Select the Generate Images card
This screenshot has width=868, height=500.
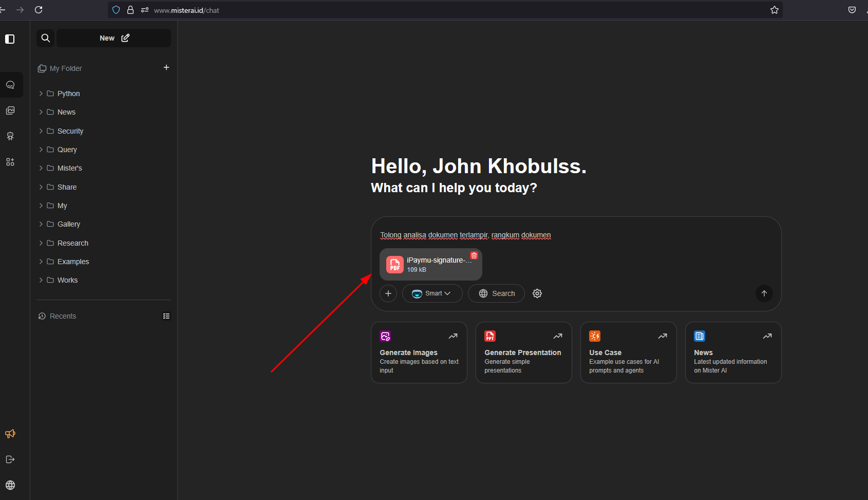coord(419,353)
